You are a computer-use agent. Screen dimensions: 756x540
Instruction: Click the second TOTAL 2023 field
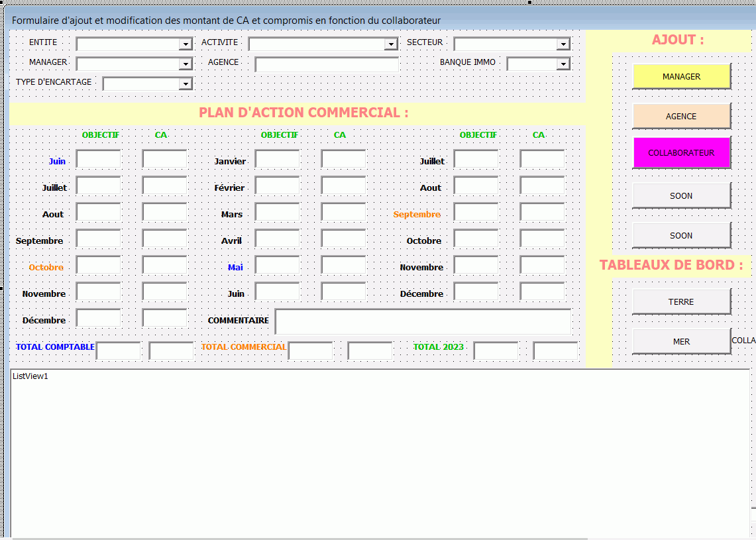tap(555, 351)
